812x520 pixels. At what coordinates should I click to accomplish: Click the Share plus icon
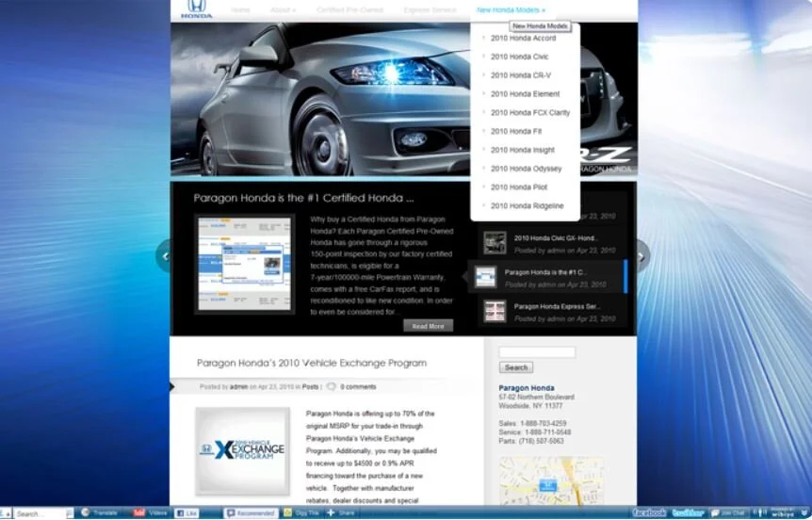[331, 512]
